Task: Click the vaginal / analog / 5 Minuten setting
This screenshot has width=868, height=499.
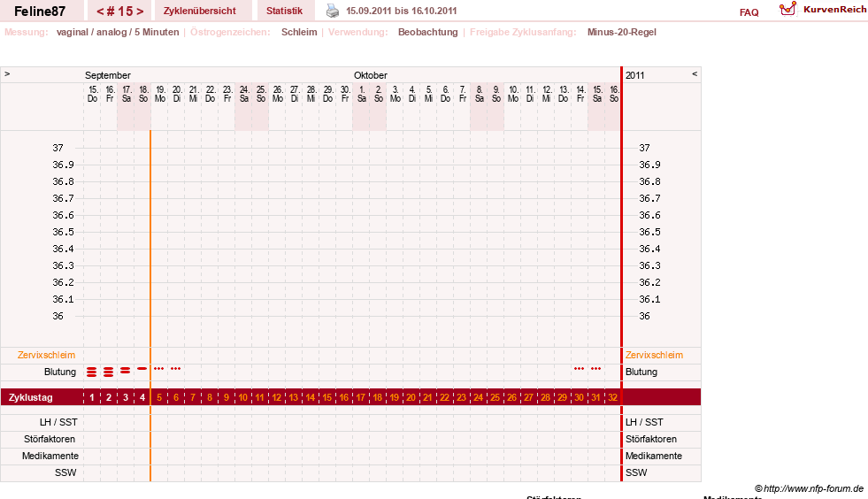Action: tap(118, 32)
